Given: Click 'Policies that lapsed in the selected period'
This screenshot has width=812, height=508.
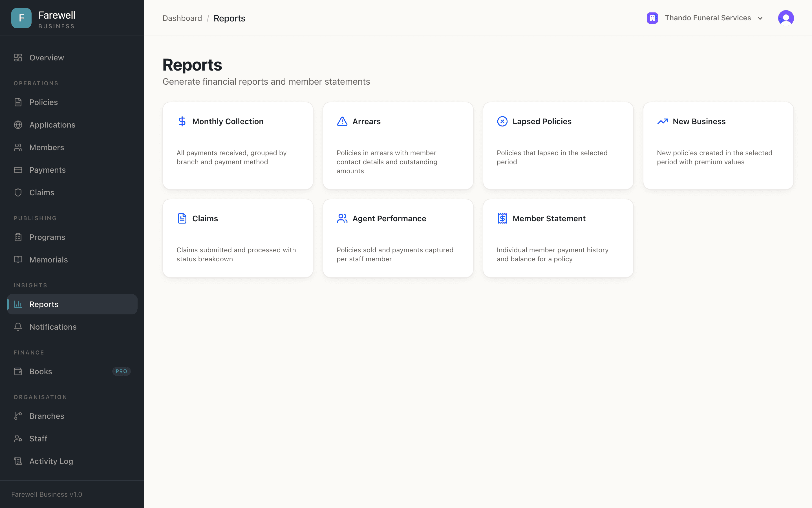Looking at the screenshot, I should pyautogui.click(x=552, y=157).
